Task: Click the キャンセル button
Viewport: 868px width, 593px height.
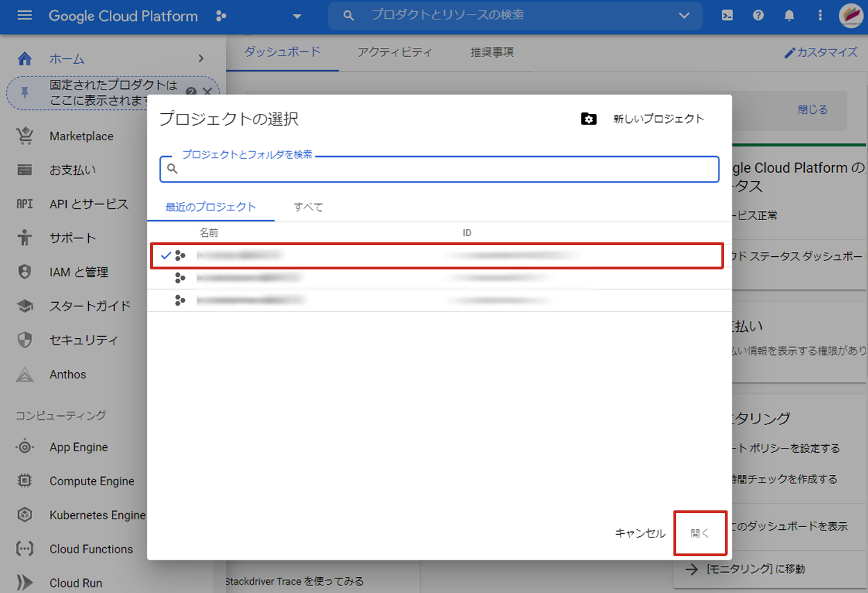Action: 639,533
